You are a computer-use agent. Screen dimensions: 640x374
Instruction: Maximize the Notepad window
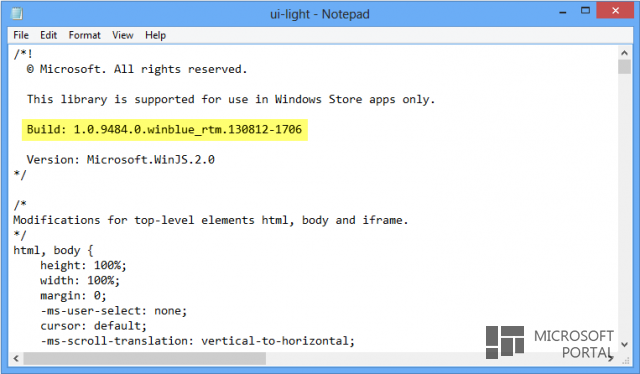point(585,11)
